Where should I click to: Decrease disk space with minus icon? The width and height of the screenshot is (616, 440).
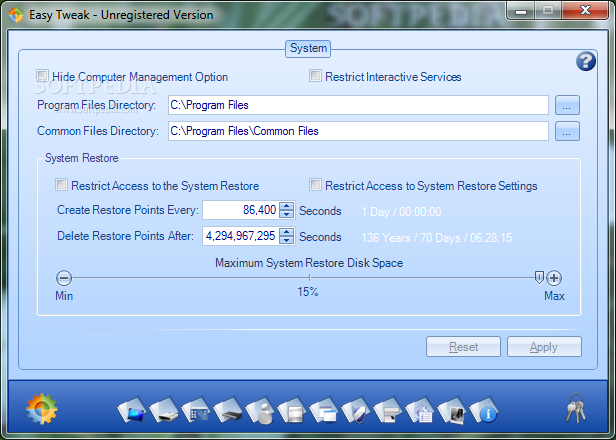pyautogui.click(x=64, y=278)
